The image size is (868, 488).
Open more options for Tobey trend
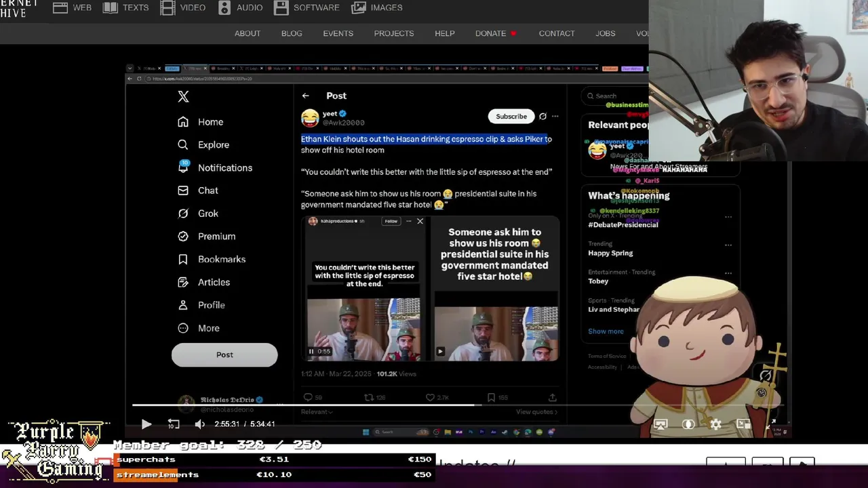pos(728,273)
